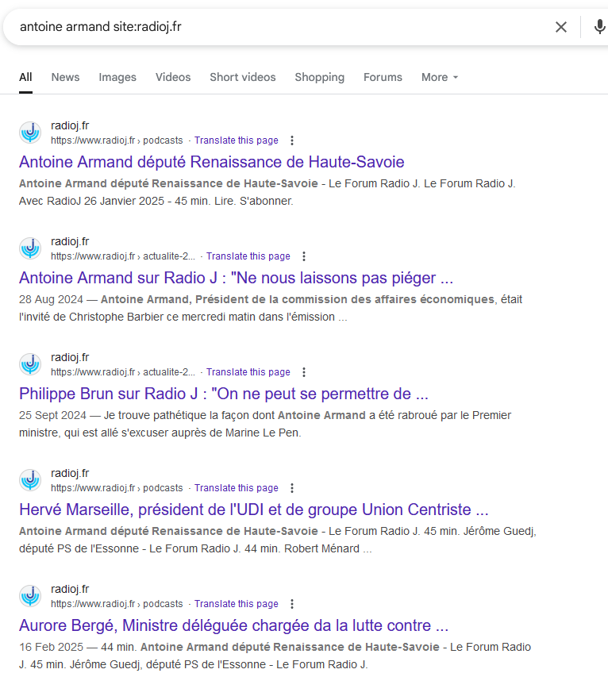Switch to the Images tab
This screenshot has width=608, height=700.
pyautogui.click(x=117, y=77)
